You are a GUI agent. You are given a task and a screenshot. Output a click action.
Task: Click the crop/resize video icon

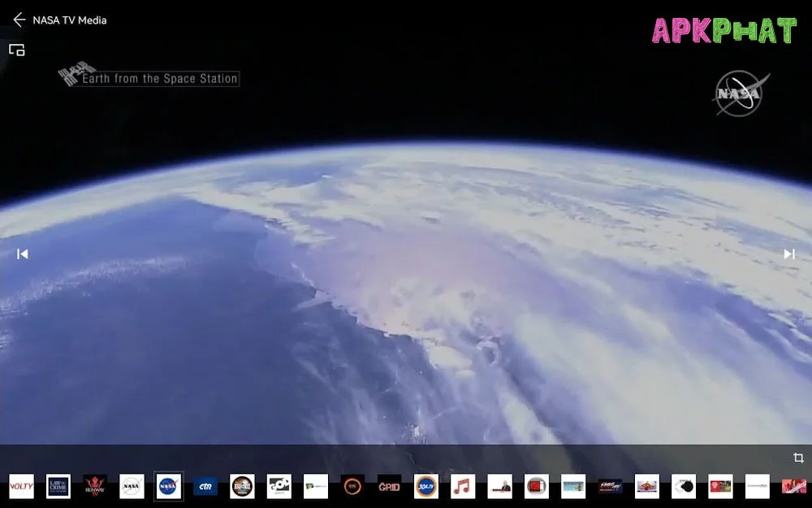click(797, 458)
